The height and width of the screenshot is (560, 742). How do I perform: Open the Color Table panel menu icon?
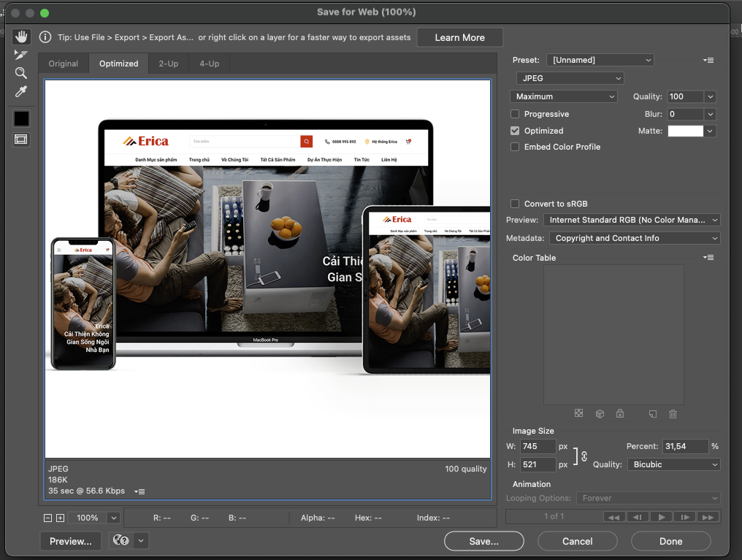708,257
